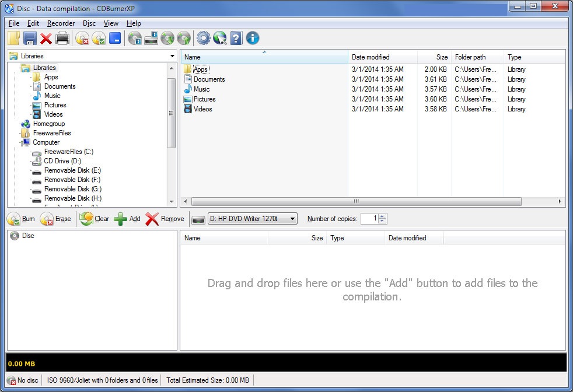The height and width of the screenshot is (392, 573).
Task: Open settings with the gear icon
Action: pyautogui.click(x=204, y=38)
